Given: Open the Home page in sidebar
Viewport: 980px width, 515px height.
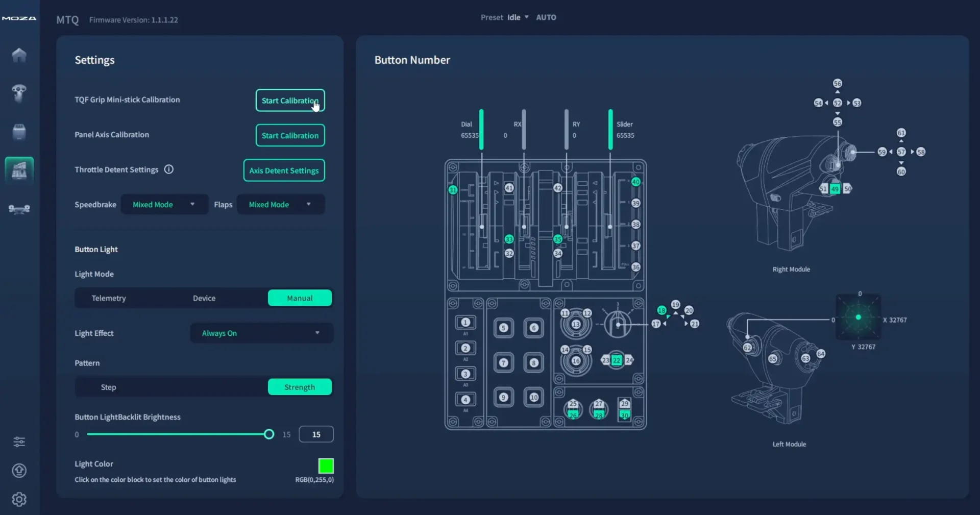Looking at the screenshot, I should click(x=19, y=55).
